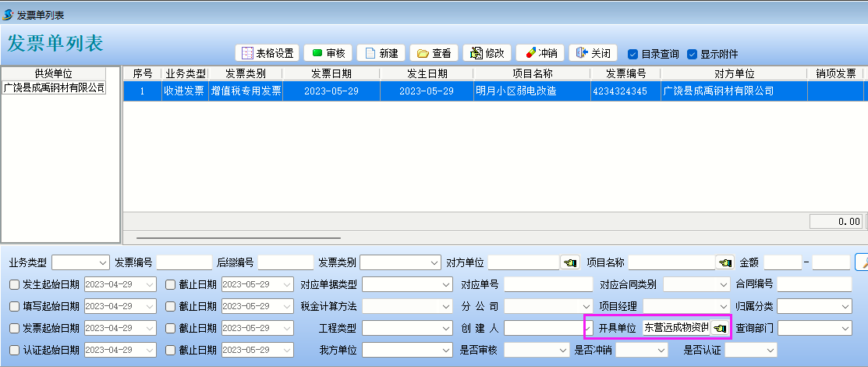Click the 审核 approve toolbar icon
This screenshot has height=367, width=868.
(x=317, y=53)
